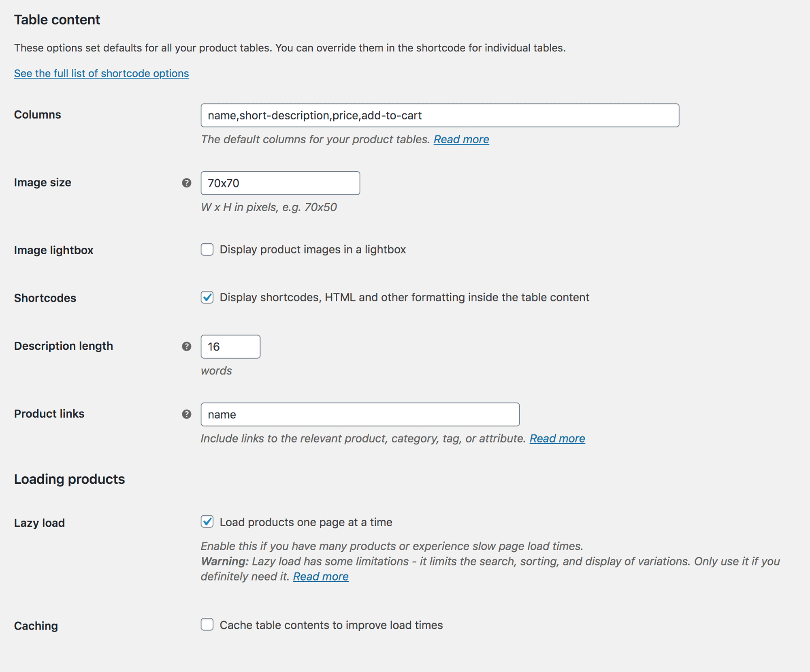Image resolution: width=810 pixels, height=672 pixels.
Task: Open the full list of shortcode options
Action: [x=101, y=73]
